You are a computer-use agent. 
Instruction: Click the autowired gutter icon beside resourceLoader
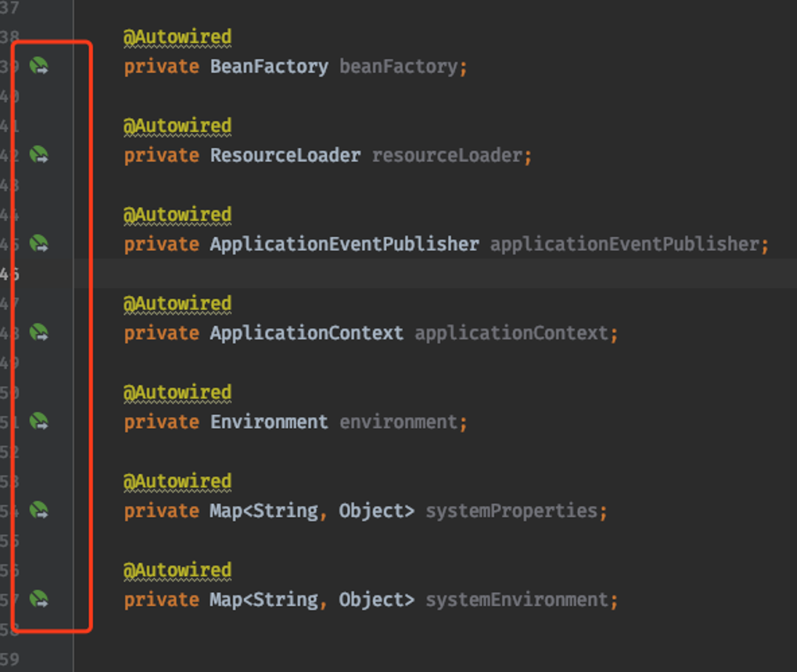click(x=39, y=155)
